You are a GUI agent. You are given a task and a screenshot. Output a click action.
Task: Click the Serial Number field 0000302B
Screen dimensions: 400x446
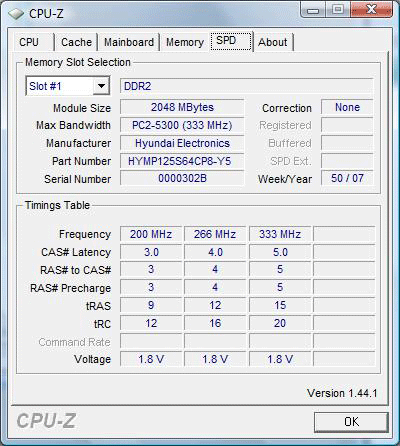[x=182, y=178]
